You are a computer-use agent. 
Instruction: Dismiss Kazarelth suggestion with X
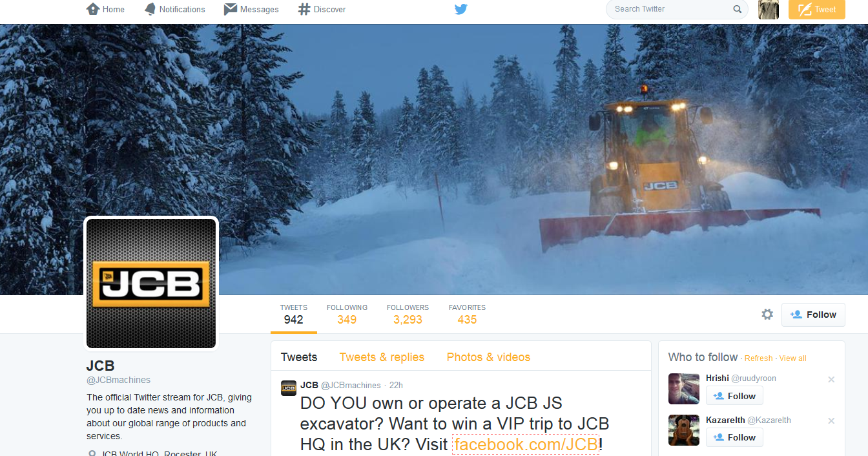coord(831,420)
